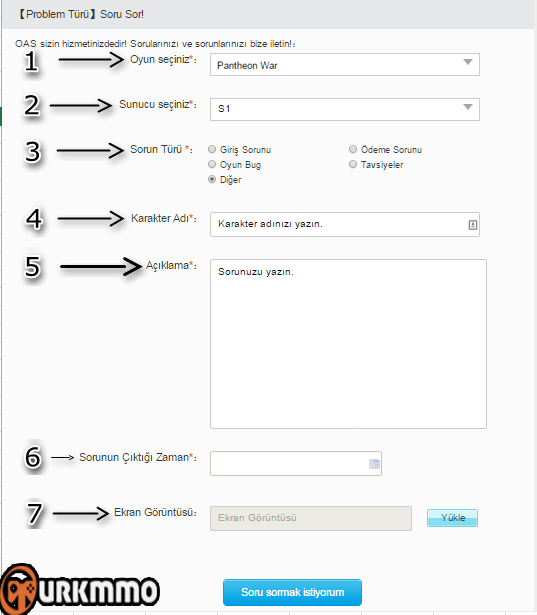
Task: Click the TurkMMO logo
Action: (x=80, y=590)
